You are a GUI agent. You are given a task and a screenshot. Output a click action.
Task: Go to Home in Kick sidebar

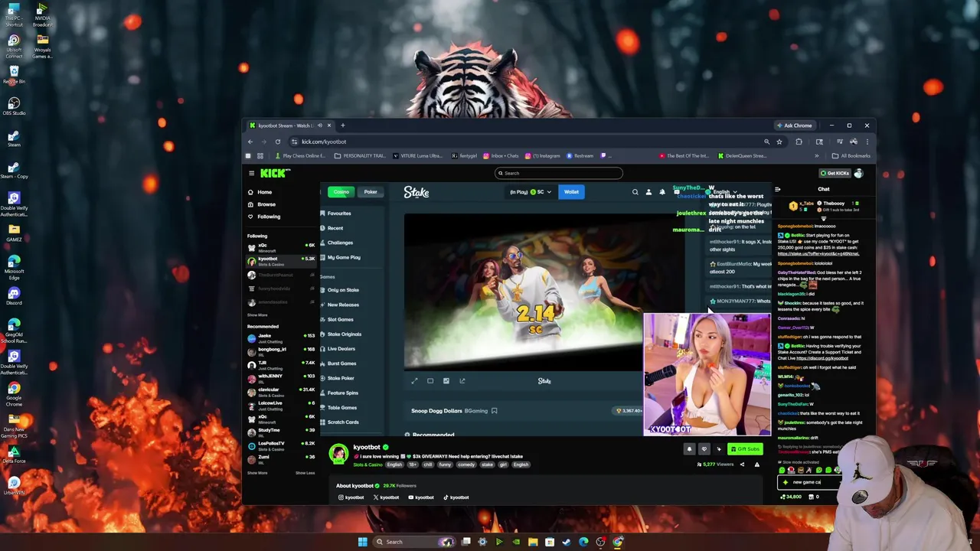tap(264, 192)
